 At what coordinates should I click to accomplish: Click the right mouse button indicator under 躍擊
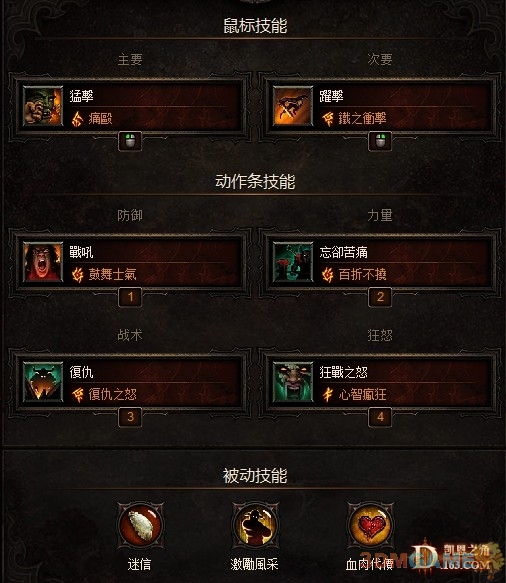[380, 141]
